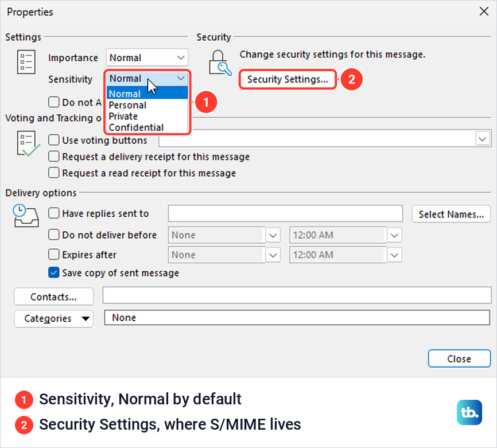Image resolution: width=497 pixels, height=448 pixels.
Task: Choose Private sensitivity option
Action: [x=147, y=116]
